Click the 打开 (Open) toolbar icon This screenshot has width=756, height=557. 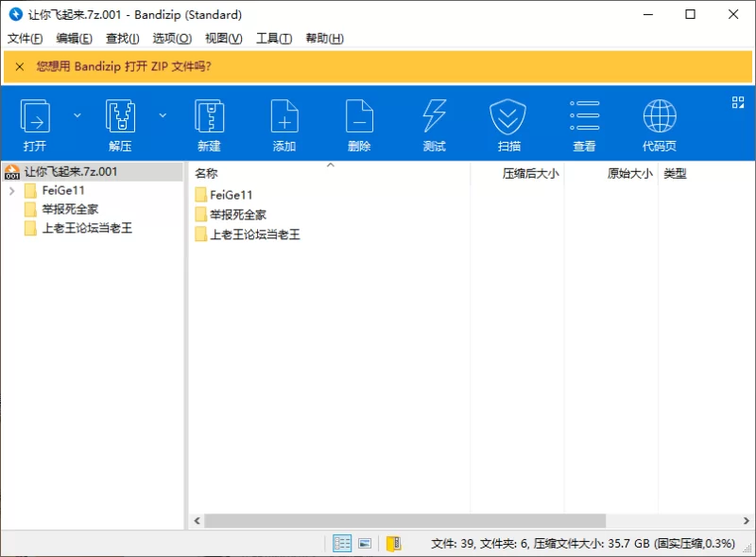(x=35, y=124)
